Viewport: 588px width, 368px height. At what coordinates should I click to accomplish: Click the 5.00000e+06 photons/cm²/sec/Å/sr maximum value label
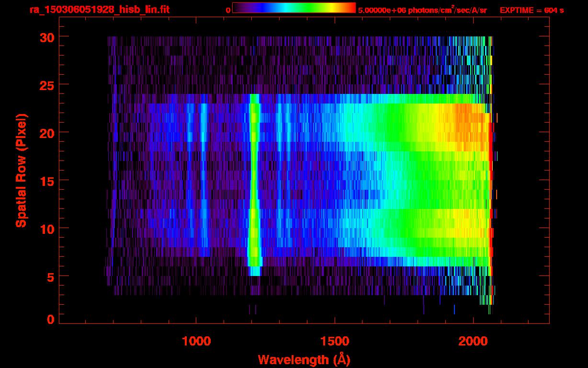tap(422, 10)
